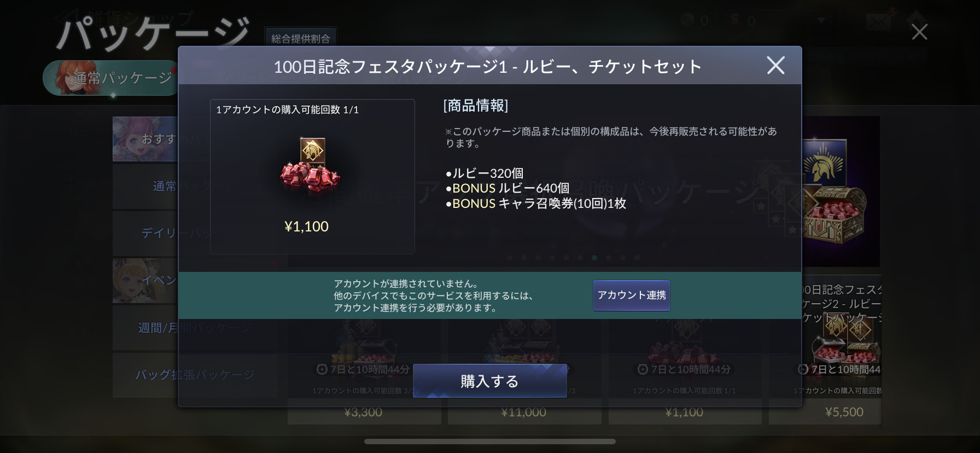Select the ¥5,500 package price button
980x453 pixels.
tap(844, 412)
